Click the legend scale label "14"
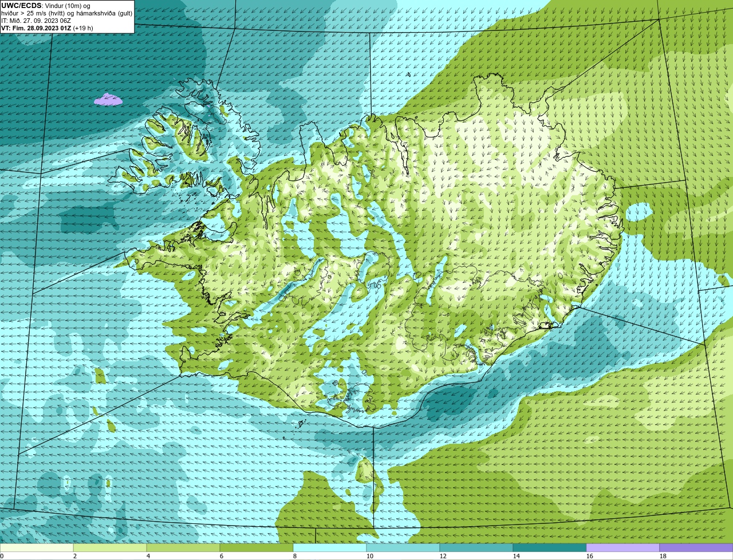 [517, 556]
